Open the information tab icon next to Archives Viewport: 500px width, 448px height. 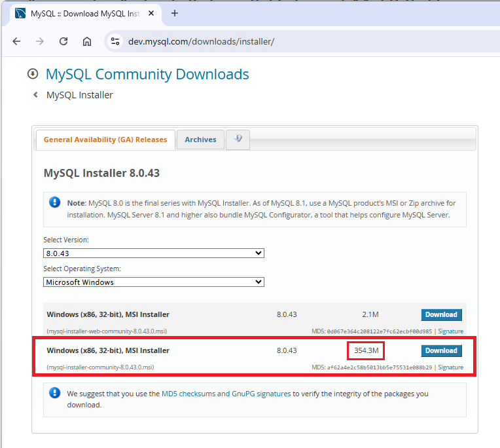238,140
